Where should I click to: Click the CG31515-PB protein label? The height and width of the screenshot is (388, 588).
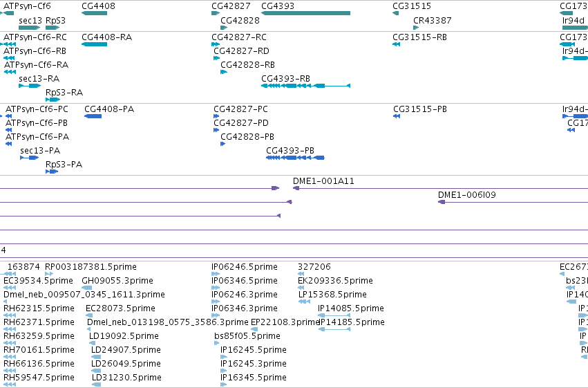(x=420, y=109)
